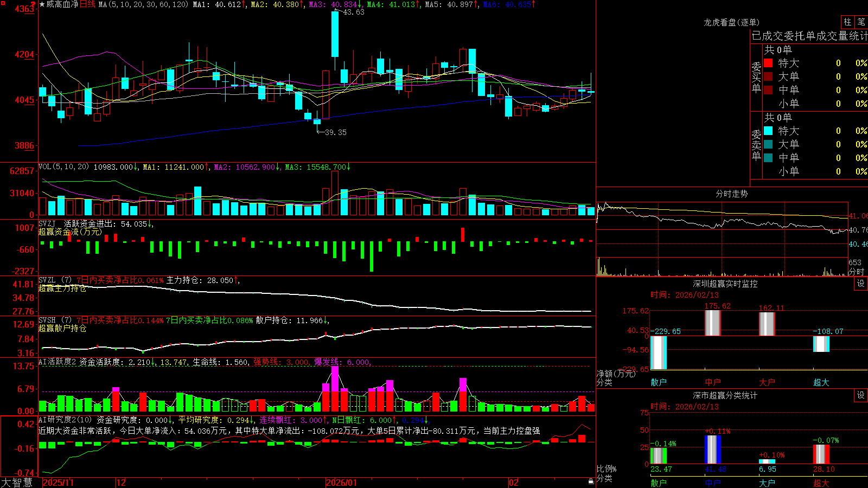The width and height of the screenshot is (868, 488).
Task: Click the MA(5,10,20,30,60,120) indicator parameters
Action: [x=143, y=4]
